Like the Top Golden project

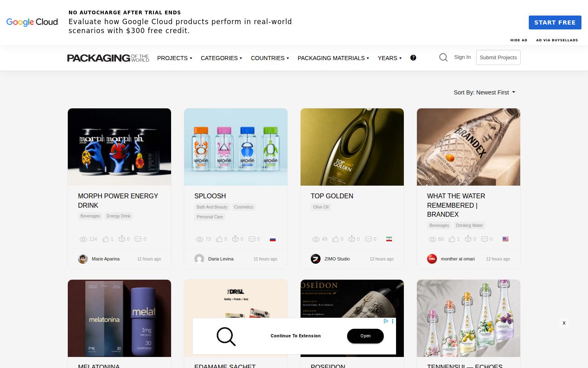pos(336,239)
